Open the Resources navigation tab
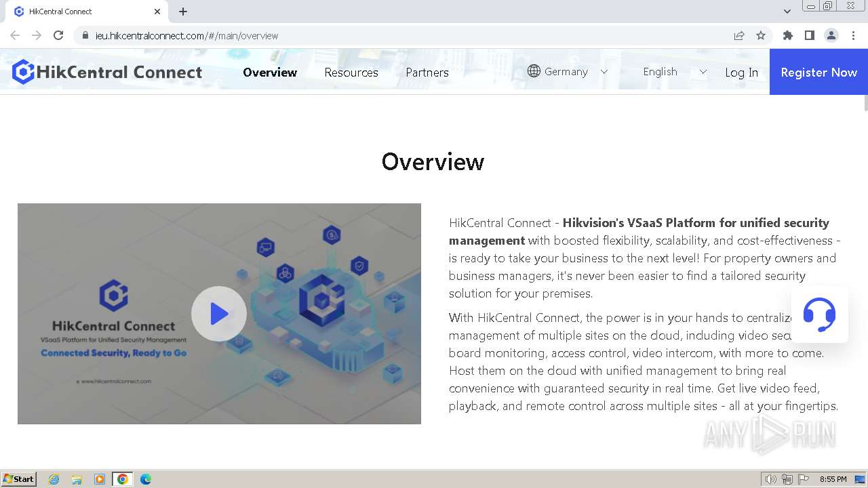Viewport: 868px width, 488px height. coord(351,73)
